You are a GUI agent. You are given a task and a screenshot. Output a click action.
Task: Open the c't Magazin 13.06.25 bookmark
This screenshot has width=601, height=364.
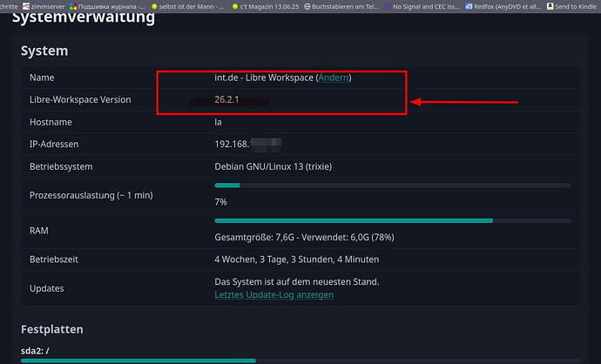(266, 6)
